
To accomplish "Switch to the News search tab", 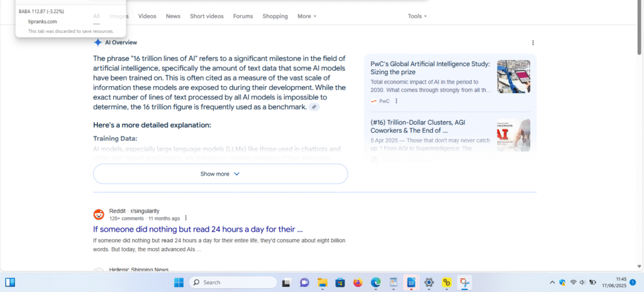I will tap(173, 16).
